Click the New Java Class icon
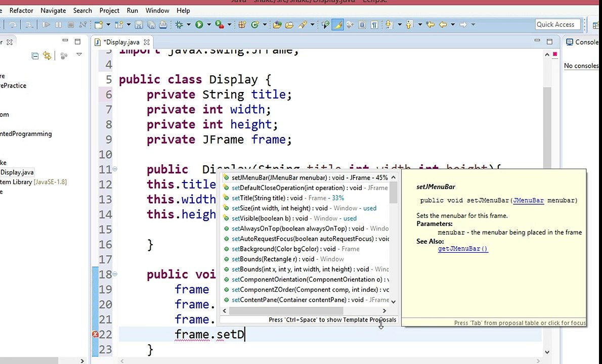This screenshot has width=602, height=364. (254, 25)
